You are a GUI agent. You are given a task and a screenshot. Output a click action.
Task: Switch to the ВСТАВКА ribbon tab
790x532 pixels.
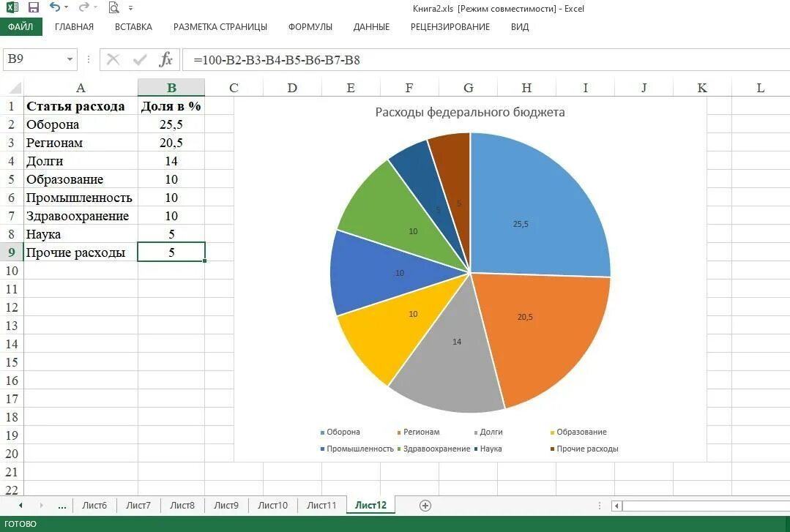coord(133,26)
